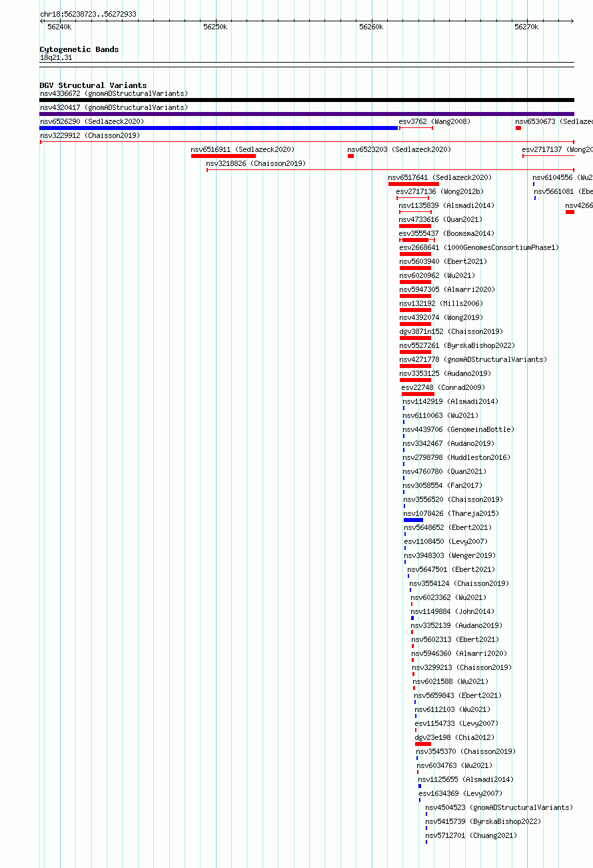Screen dimensions: 593x868
Task: Select the Cytogenetic Bands track heading
Action: tap(79, 49)
